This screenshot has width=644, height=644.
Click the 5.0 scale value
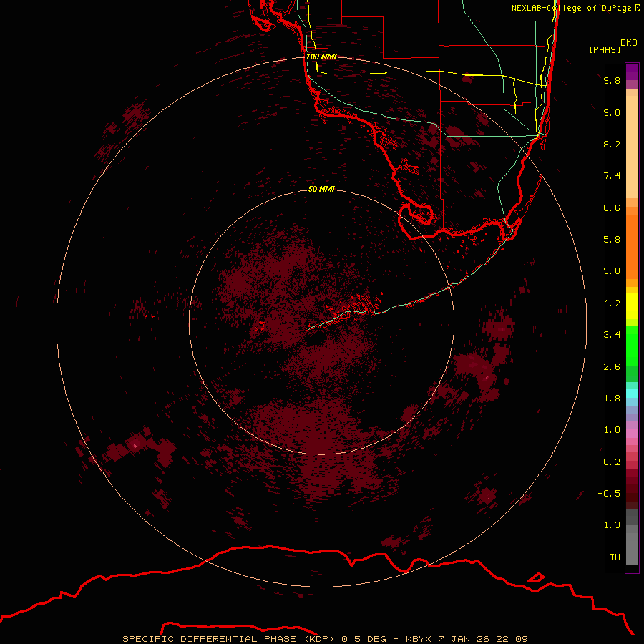tap(612, 271)
